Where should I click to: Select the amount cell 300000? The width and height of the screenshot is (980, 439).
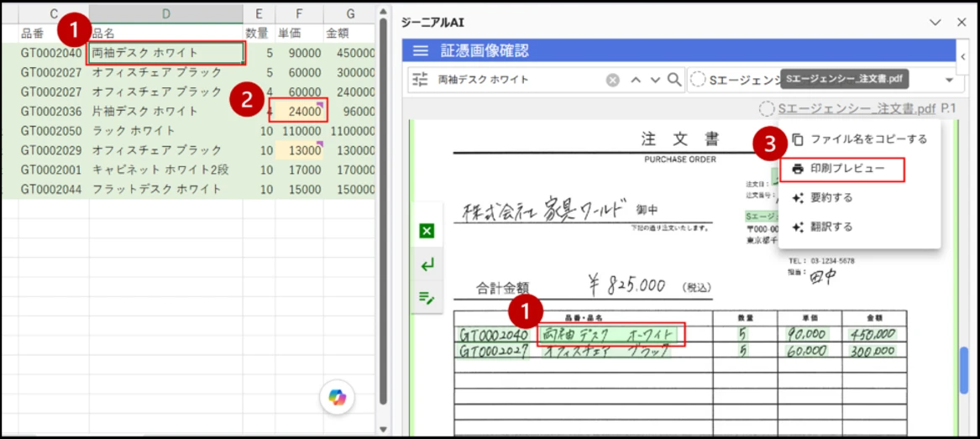click(x=349, y=72)
